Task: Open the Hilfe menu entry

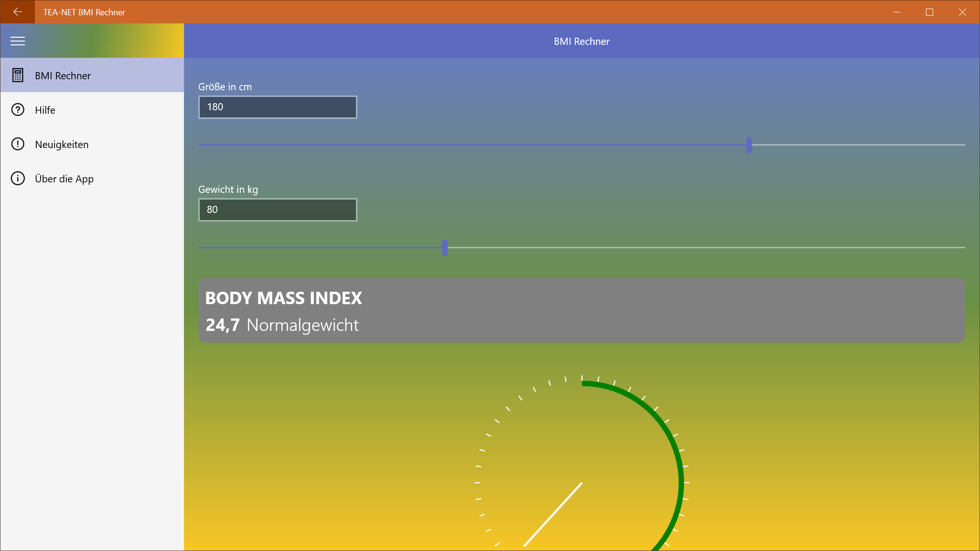Action: click(x=45, y=110)
